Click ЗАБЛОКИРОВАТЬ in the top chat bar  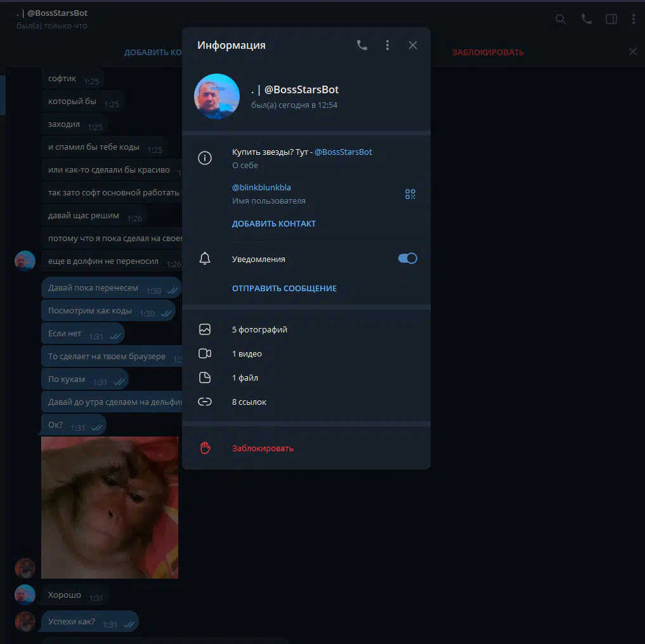pyautogui.click(x=488, y=52)
